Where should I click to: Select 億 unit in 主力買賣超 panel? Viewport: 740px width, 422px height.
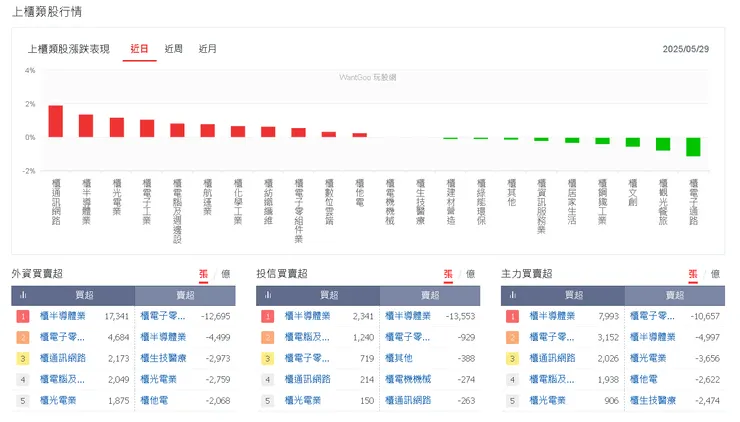(x=715, y=274)
